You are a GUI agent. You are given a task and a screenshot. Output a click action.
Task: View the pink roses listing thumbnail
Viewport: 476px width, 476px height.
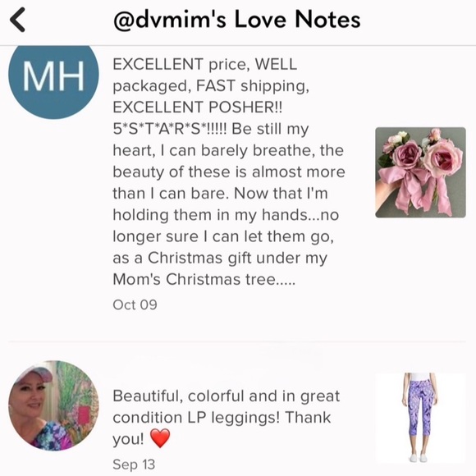tap(420, 172)
